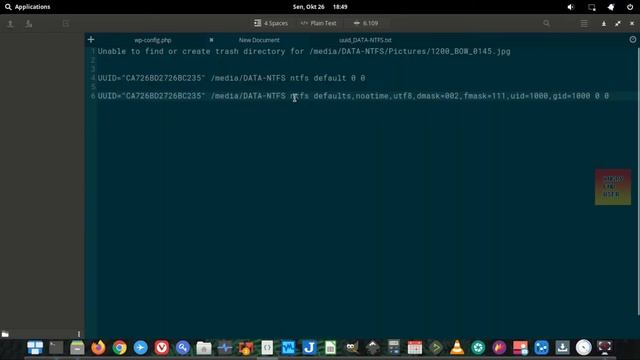This screenshot has width=640, height=360.
Task: Open Code editor braces icon in dock
Action: click(267, 348)
